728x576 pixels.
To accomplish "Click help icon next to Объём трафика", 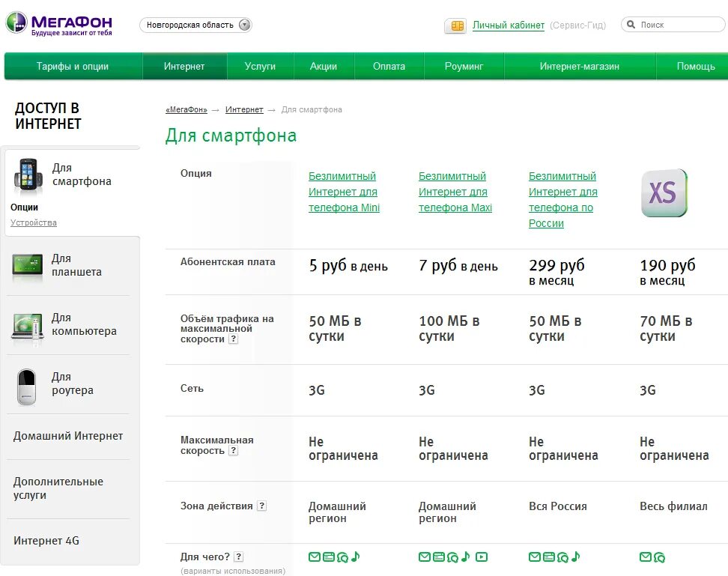I will 234,339.
